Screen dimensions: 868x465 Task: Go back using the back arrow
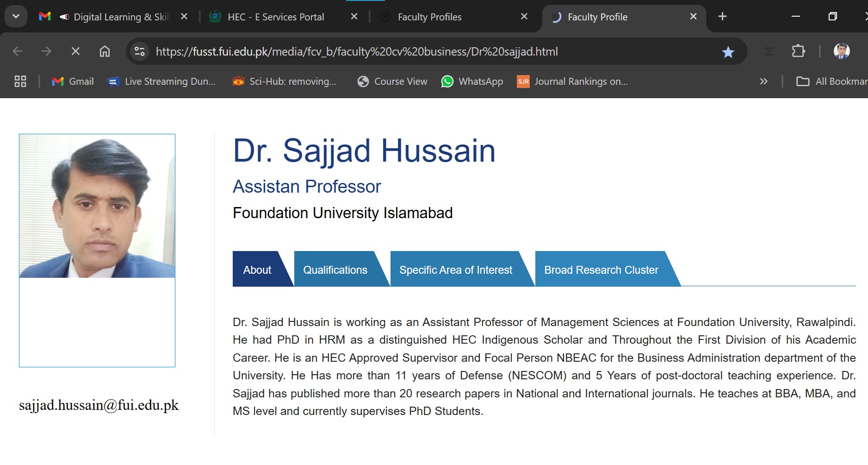click(x=18, y=51)
